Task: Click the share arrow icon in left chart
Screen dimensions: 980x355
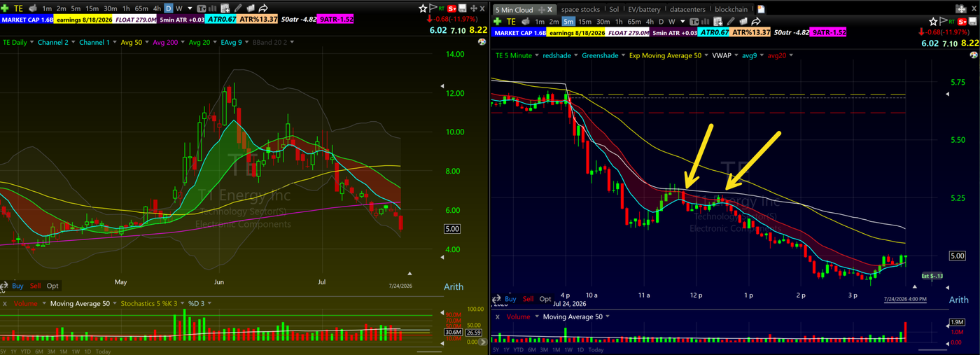Action: click(263, 8)
